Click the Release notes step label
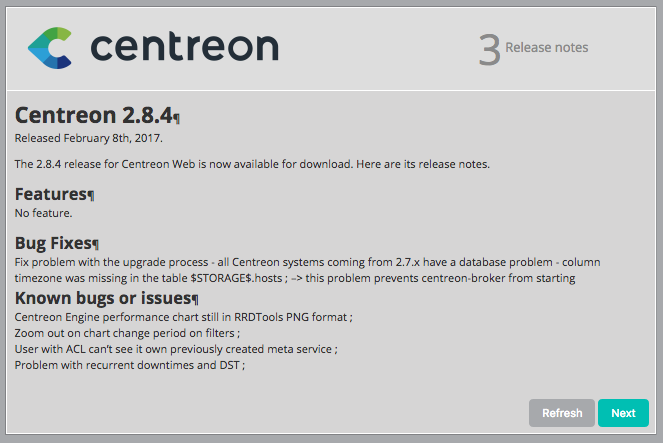 tap(547, 47)
